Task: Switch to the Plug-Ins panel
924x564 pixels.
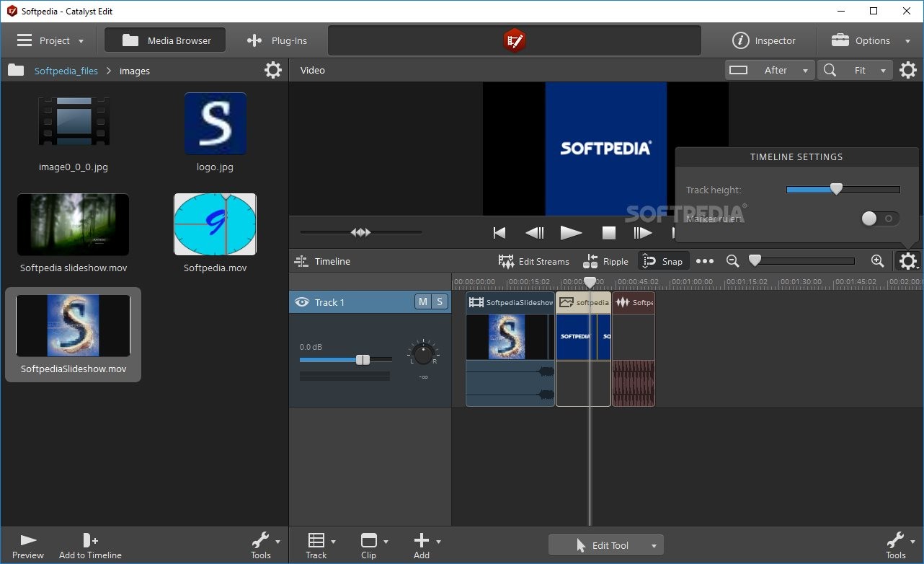Action: click(277, 40)
